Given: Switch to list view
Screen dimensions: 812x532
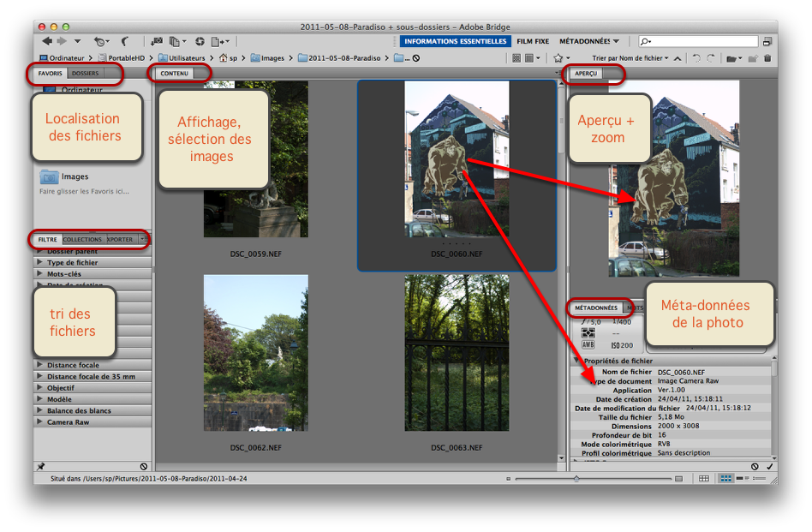Looking at the screenshot, I should (759, 479).
